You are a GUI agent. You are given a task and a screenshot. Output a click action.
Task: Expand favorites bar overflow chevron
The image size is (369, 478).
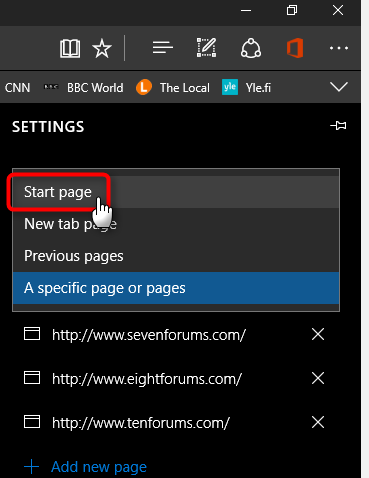(x=339, y=87)
